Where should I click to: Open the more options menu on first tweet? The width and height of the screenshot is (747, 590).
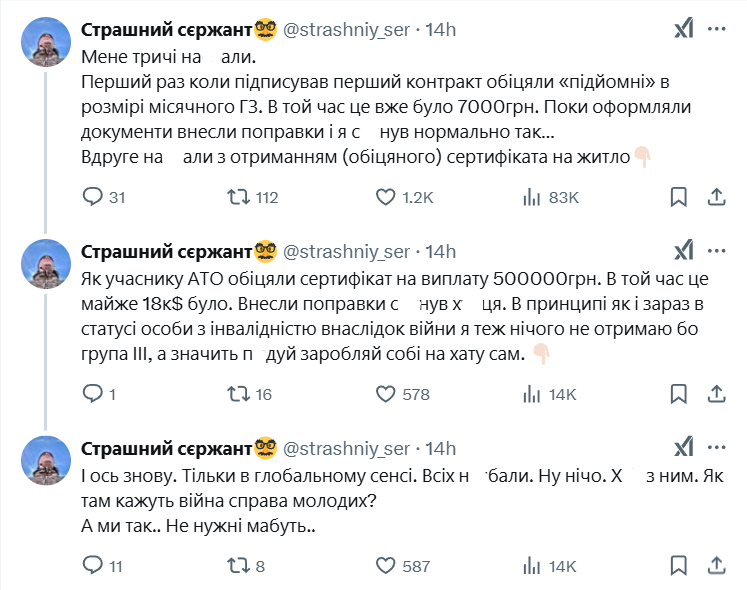point(716,30)
